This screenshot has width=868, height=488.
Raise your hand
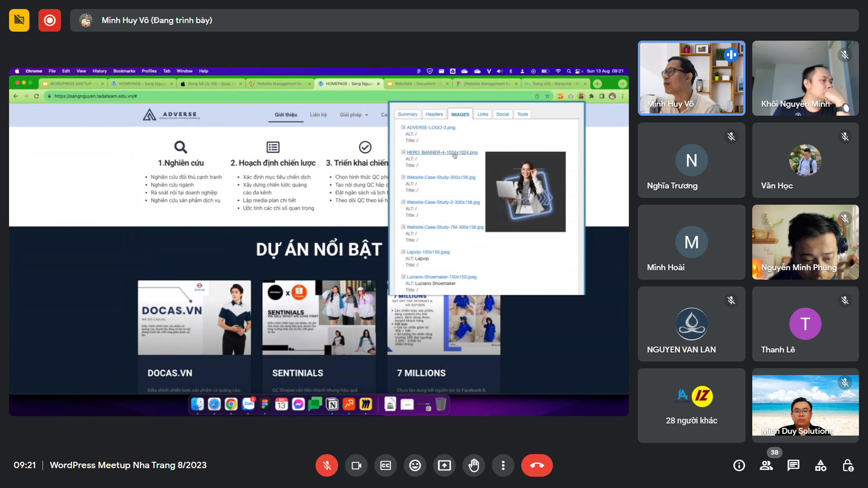click(x=474, y=465)
